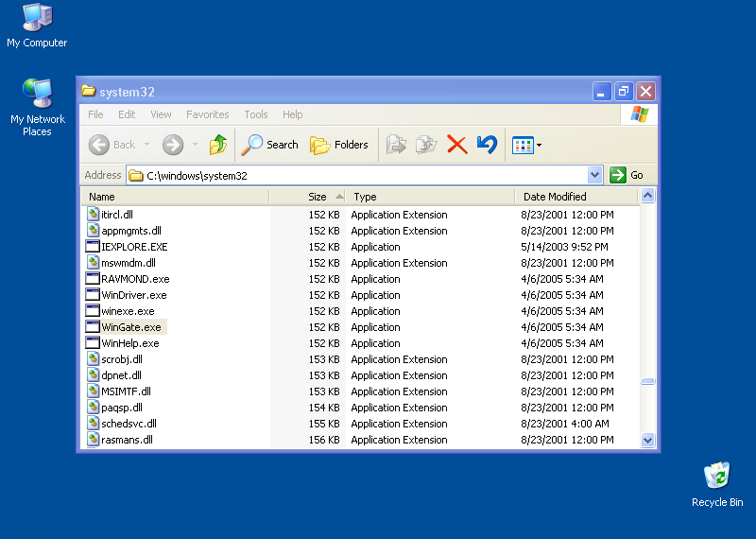Select the WinHelp.exe file icon

[93, 343]
